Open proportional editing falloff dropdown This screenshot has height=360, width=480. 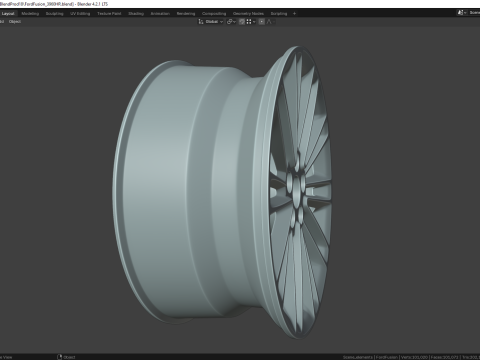pyautogui.click(x=271, y=22)
